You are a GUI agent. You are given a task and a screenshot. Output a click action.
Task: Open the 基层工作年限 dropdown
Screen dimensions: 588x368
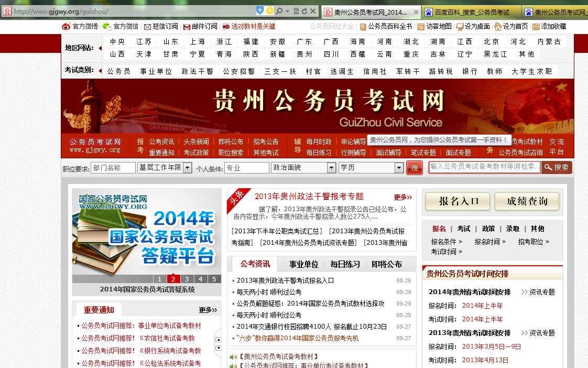tap(187, 168)
